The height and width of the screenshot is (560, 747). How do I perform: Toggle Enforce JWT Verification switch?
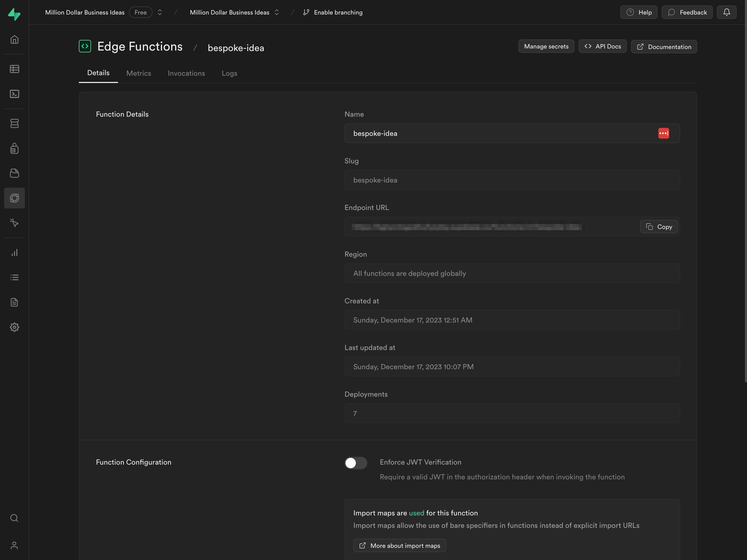356,463
